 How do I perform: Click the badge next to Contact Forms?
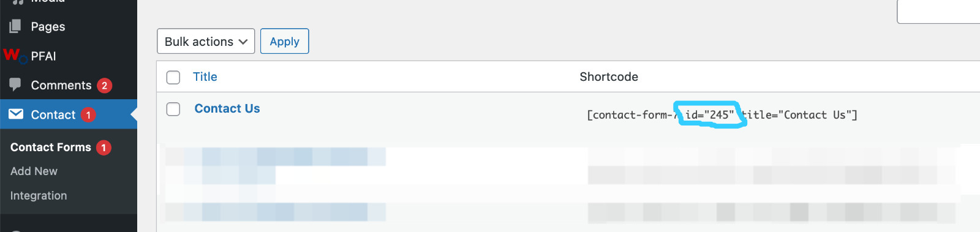click(x=104, y=148)
